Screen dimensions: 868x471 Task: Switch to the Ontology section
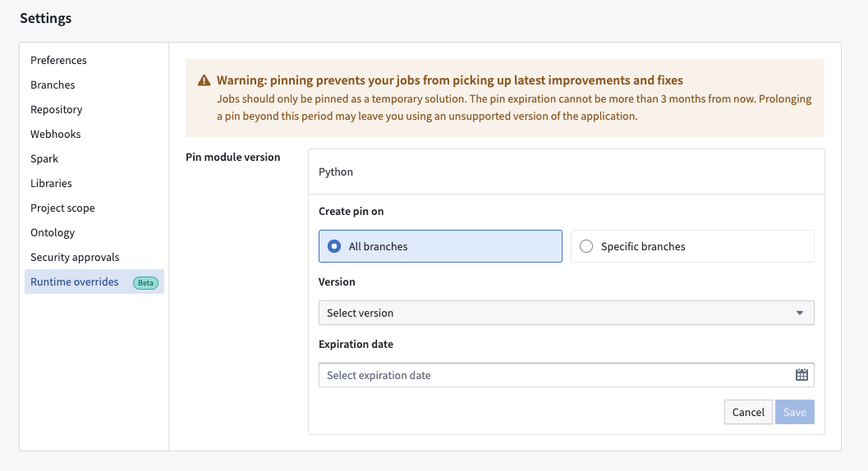coord(53,232)
